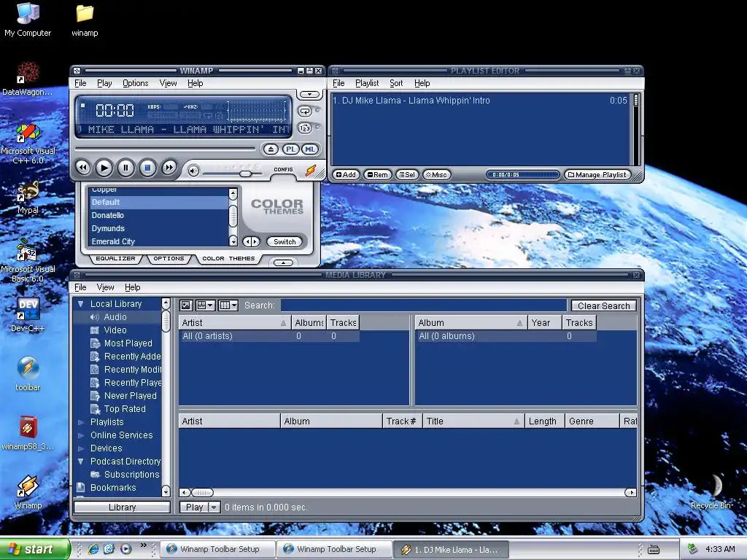Click the Sel button in Playlist Editor

click(407, 175)
